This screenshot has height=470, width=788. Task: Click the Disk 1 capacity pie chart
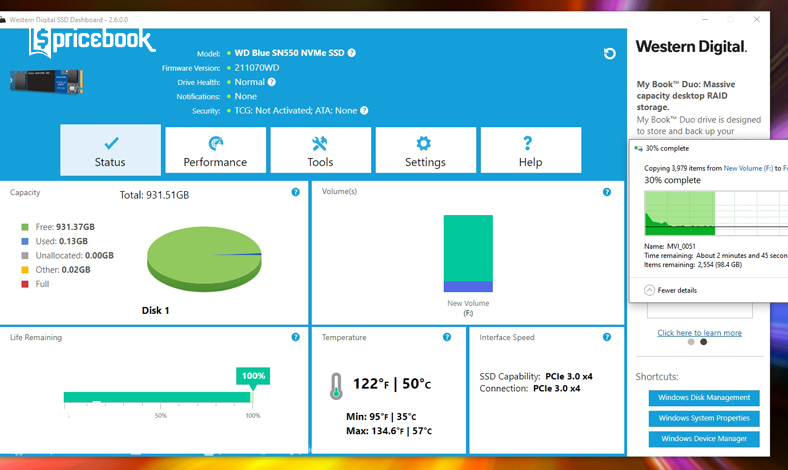[204, 259]
